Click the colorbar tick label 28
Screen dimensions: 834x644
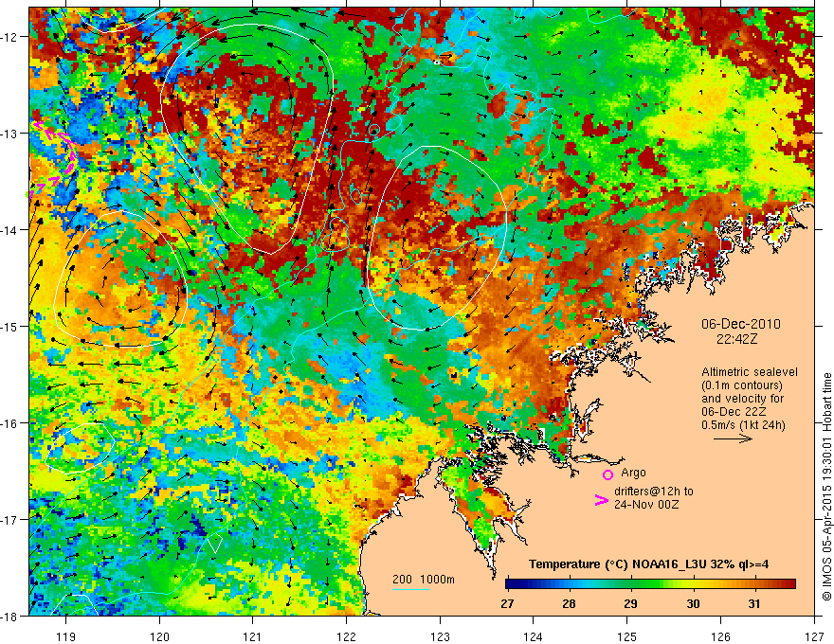[x=570, y=603]
